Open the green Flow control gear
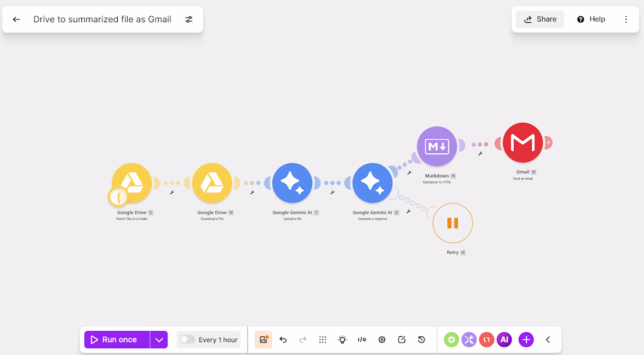 [451, 340]
